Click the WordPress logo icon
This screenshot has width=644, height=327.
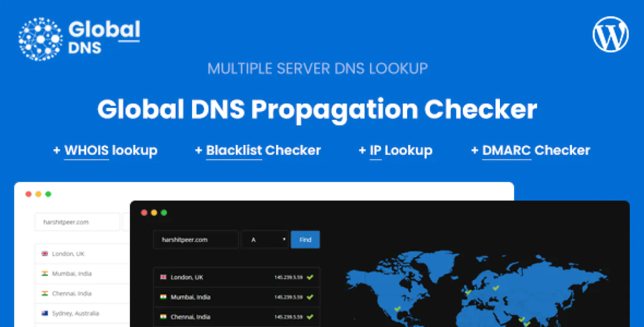(611, 35)
